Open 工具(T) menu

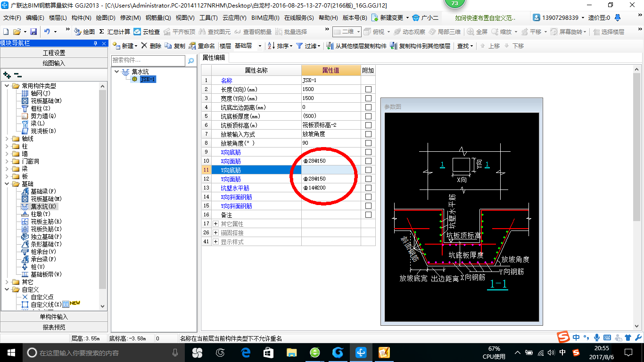pyautogui.click(x=208, y=18)
